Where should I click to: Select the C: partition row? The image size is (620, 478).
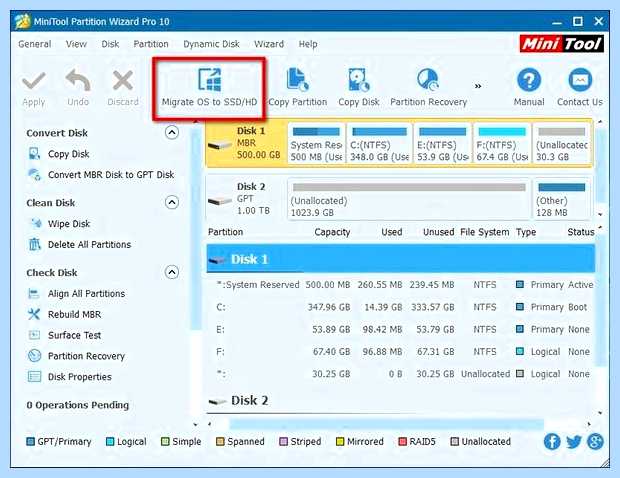point(401,307)
